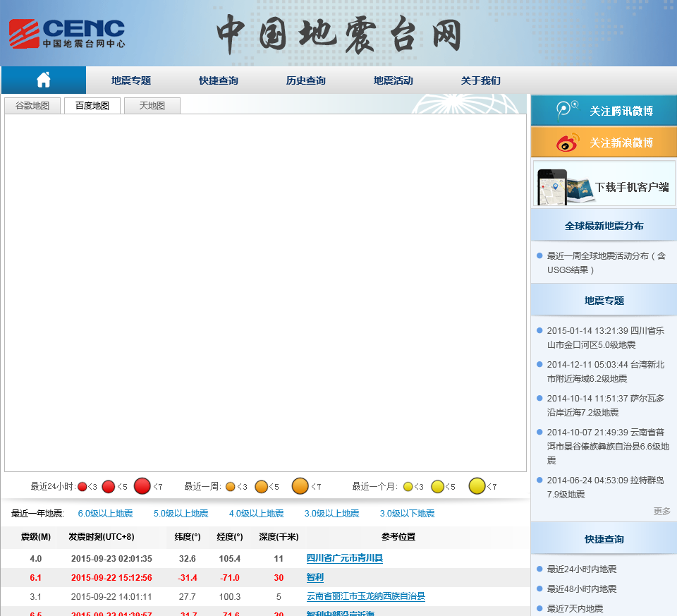Click the CENC logo
The width and height of the screenshot is (677, 616).
coord(67,33)
